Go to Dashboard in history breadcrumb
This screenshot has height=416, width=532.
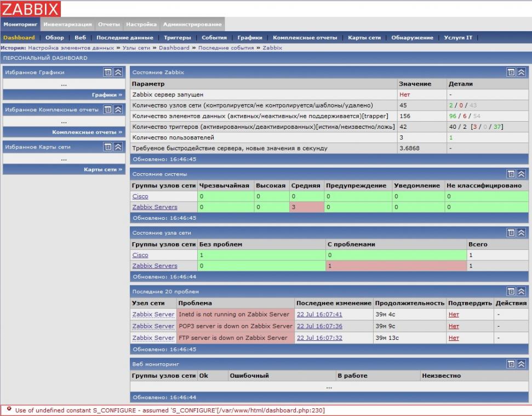click(x=174, y=48)
